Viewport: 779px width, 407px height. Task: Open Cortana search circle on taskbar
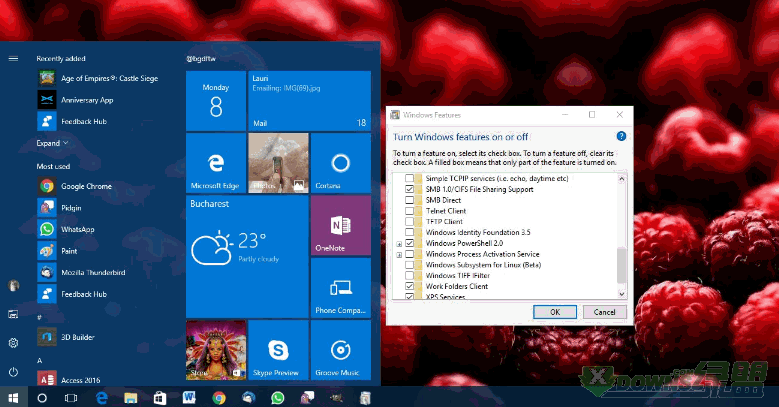pos(42,398)
